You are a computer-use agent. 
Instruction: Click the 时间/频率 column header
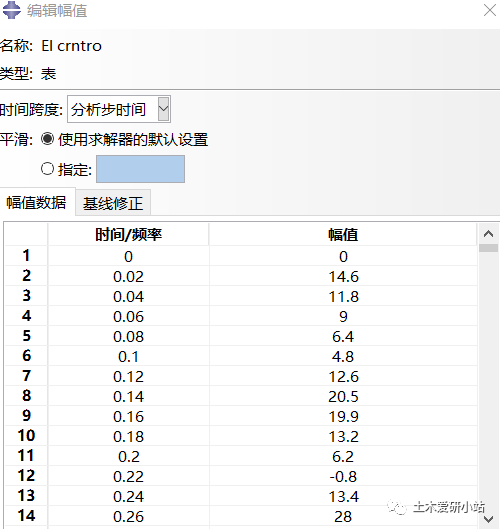click(128, 234)
